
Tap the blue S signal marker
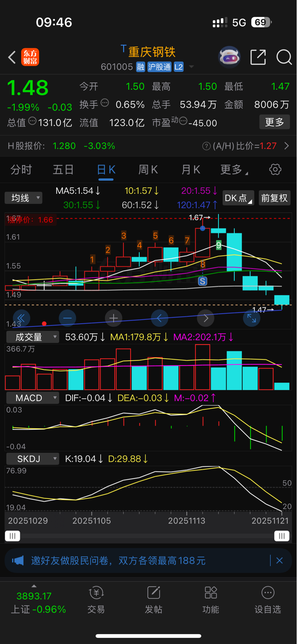click(202, 281)
